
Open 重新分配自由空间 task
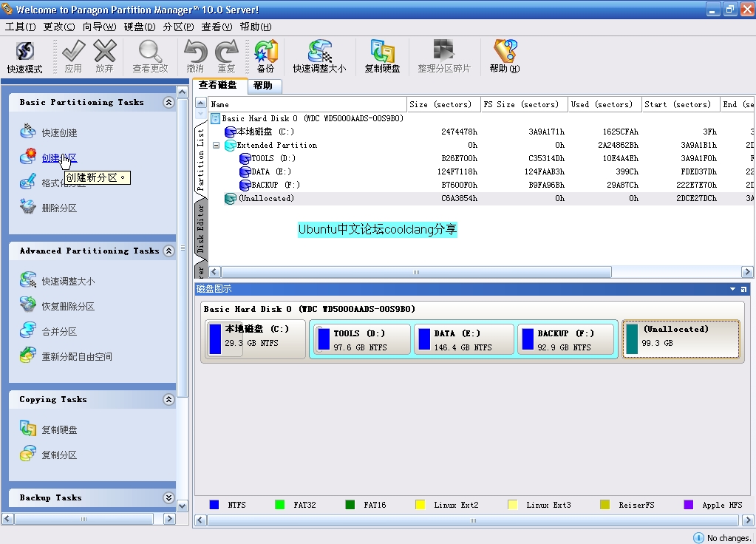pyautogui.click(x=77, y=356)
